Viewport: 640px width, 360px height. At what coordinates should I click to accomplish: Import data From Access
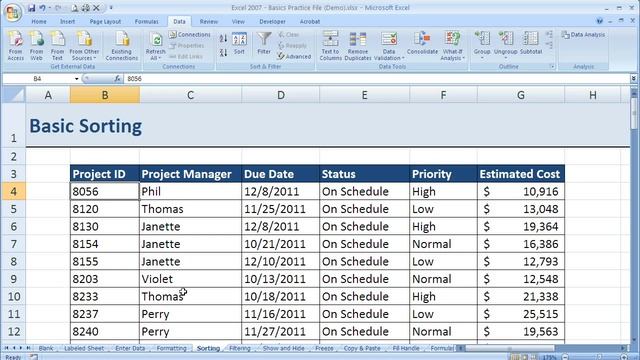click(16, 45)
